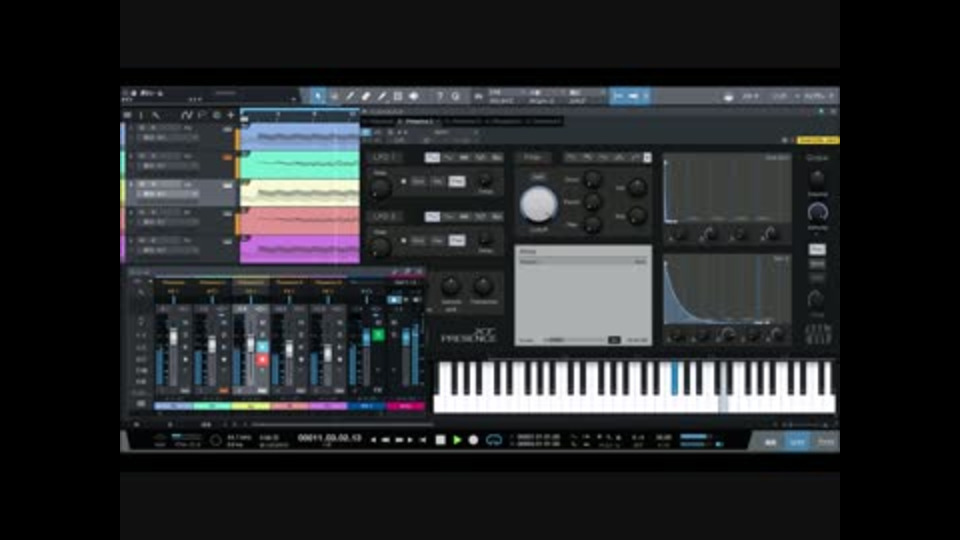Image resolution: width=960 pixels, height=540 pixels.
Task: Click the Sync button for LFO 2
Action: (418, 241)
